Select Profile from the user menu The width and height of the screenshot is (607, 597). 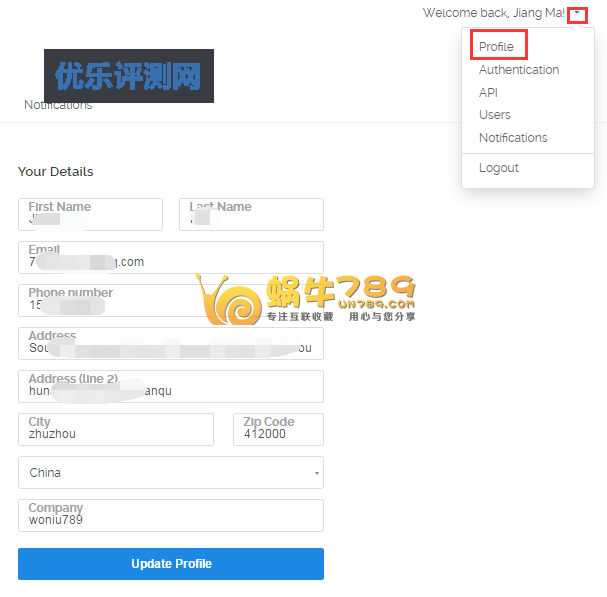[496, 46]
